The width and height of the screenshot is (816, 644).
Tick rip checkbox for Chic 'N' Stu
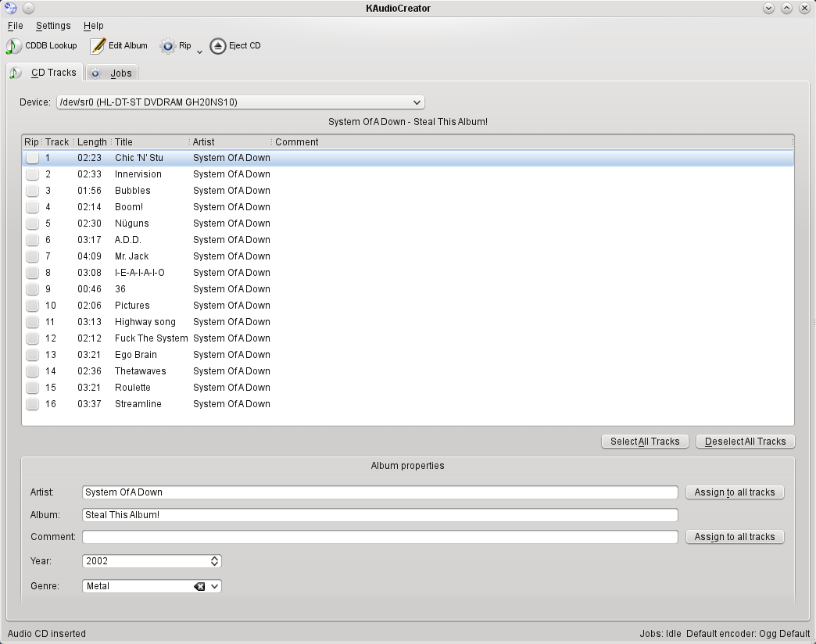pyautogui.click(x=32, y=158)
